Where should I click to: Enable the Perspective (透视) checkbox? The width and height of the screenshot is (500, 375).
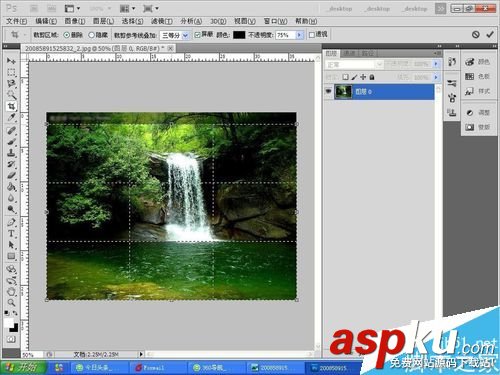tap(312, 35)
